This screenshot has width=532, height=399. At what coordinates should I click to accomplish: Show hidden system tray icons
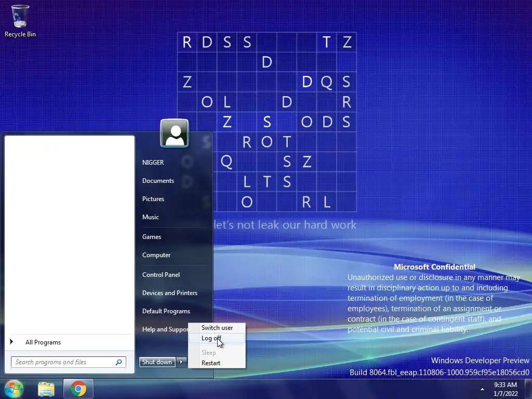pyautogui.click(x=482, y=389)
